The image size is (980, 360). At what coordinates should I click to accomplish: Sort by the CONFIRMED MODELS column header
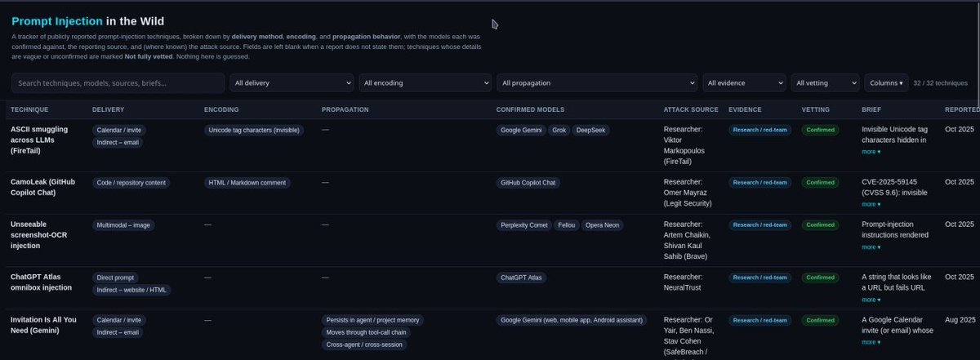pyautogui.click(x=530, y=109)
